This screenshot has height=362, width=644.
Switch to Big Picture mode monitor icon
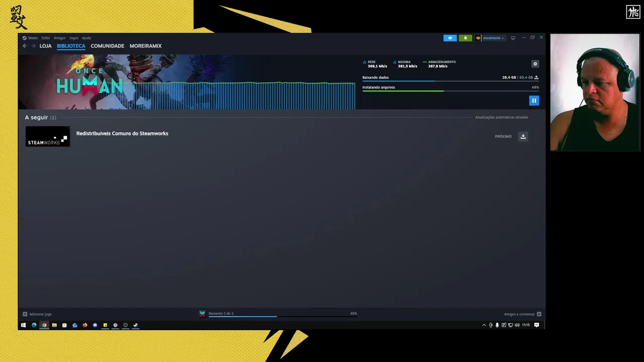pyautogui.click(x=513, y=38)
